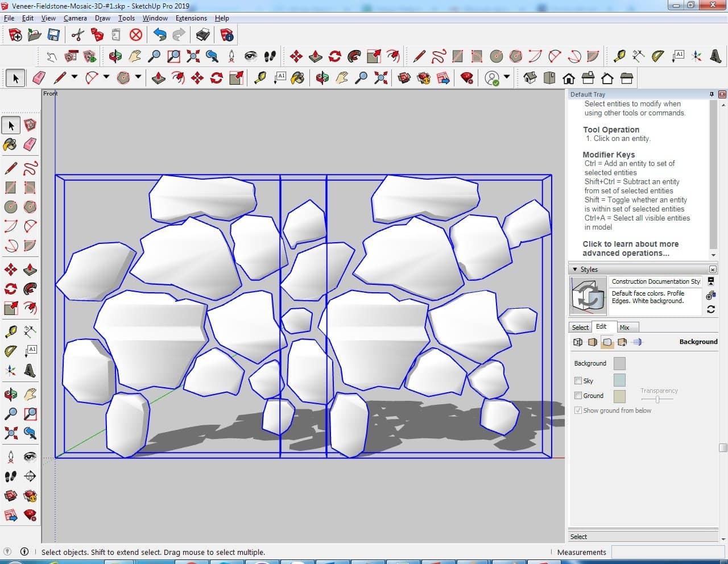Click the Measurements input field

[x=667, y=552]
